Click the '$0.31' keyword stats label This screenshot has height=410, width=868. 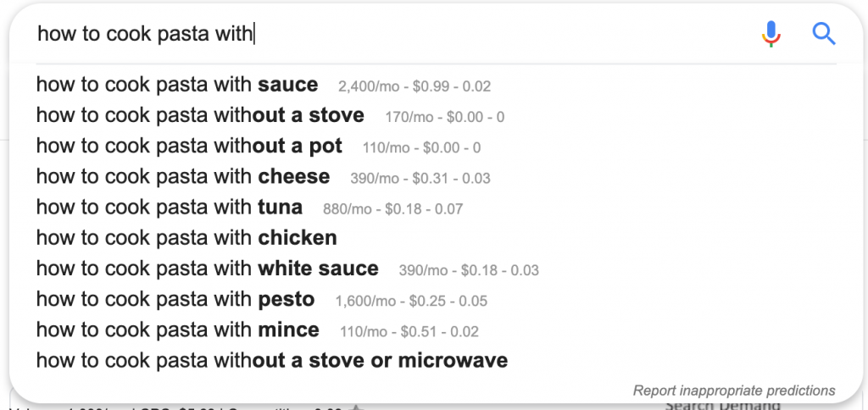point(435,178)
